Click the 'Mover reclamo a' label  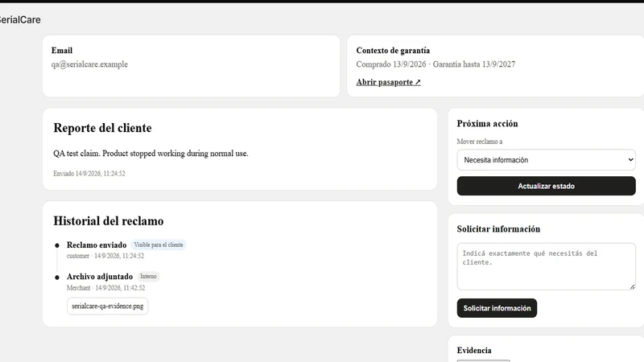pos(479,142)
